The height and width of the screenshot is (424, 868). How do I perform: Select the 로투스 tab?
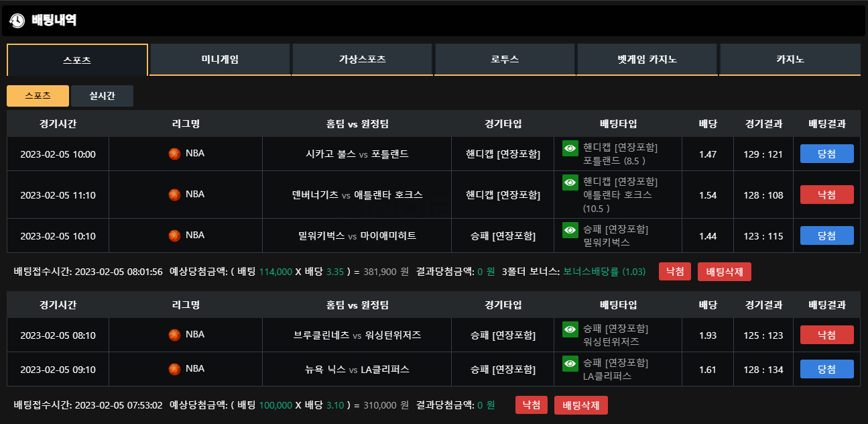[x=505, y=60]
